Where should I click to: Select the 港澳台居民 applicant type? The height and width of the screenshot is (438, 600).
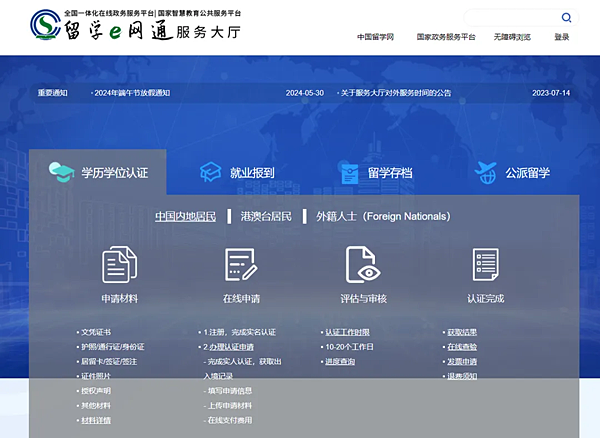point(266,216)
